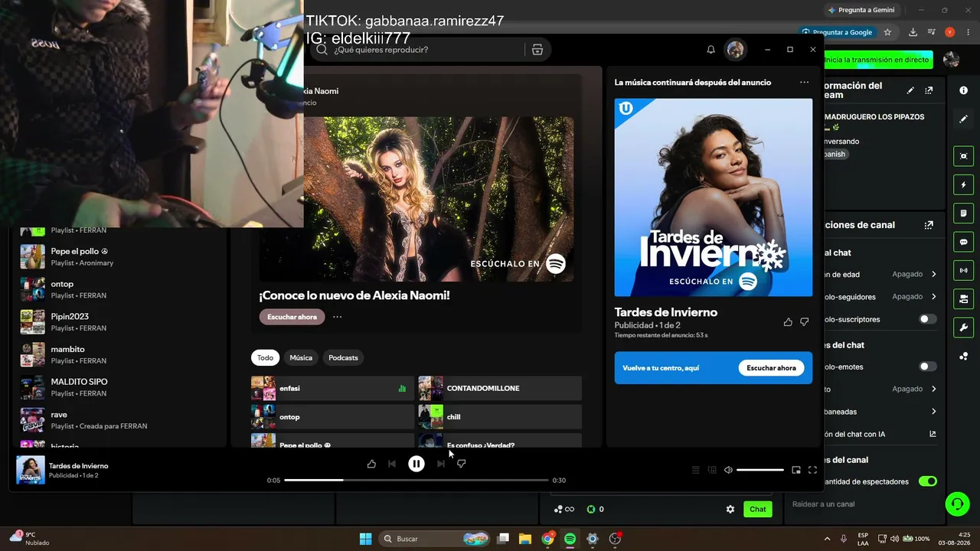Open the CONTANDOMILLONE shortcut tile
The image size is (980, 551).
(500, 388)
